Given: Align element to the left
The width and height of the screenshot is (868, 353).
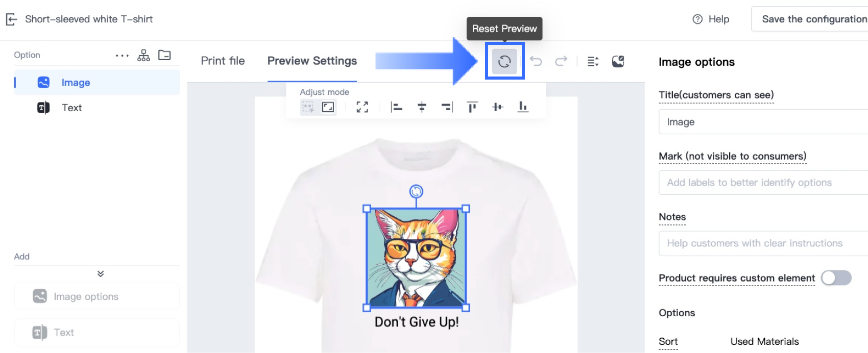Looking at the screenshot, I should point(396,107).
